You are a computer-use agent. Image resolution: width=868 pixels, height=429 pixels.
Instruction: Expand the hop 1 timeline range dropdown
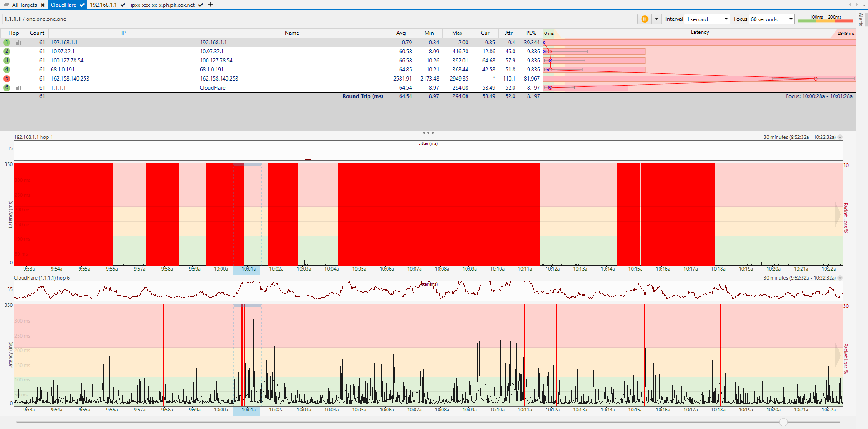pos(840,137)
